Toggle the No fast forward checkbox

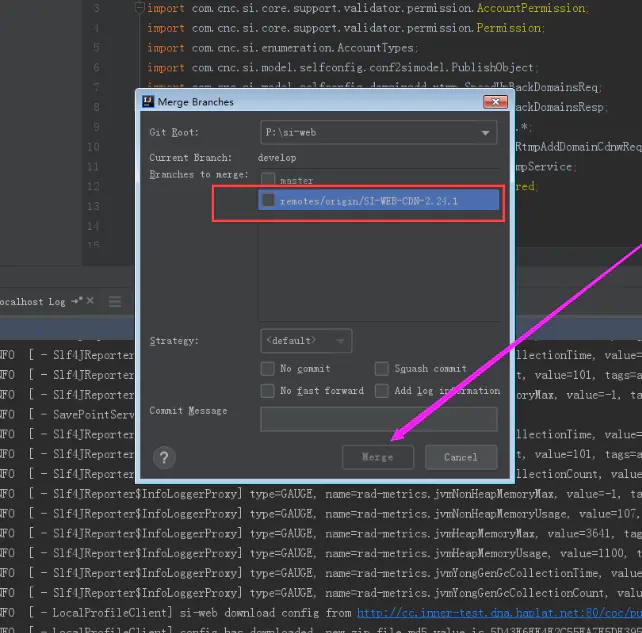(x=268, y=391)
